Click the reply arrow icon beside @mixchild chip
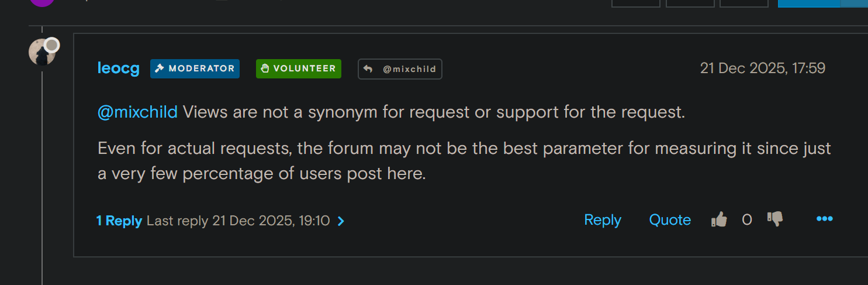The width and height of the screenshot is (868, 285). (368, 69)
